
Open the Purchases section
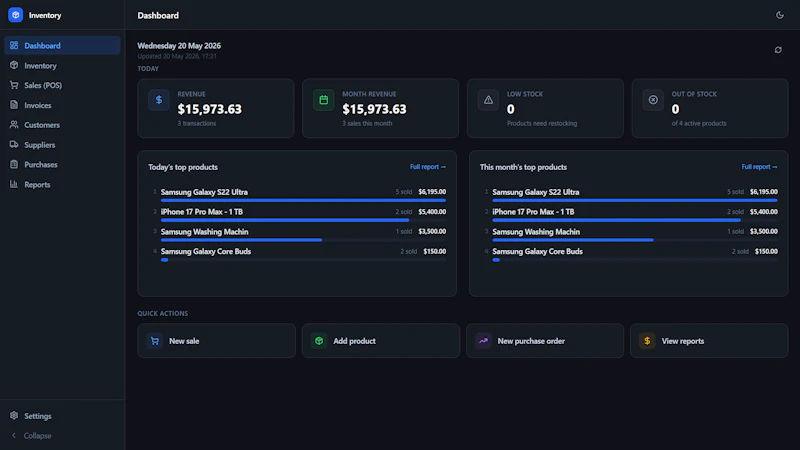(x=62, y=164)
